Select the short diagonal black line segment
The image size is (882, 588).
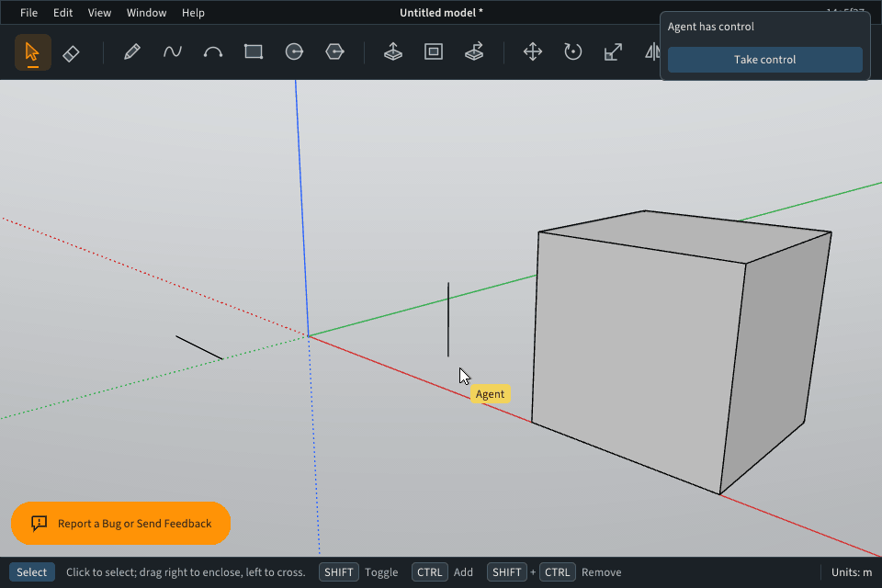coord(199,347)
